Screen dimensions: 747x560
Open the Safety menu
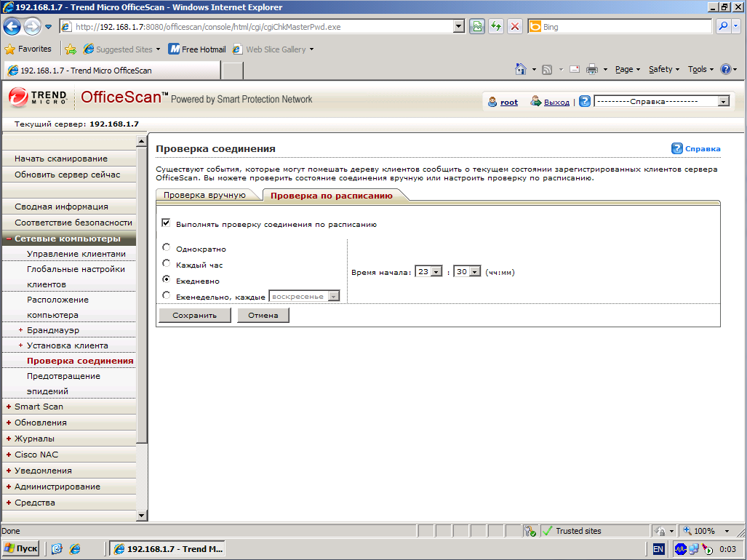[x=663, y=70]
